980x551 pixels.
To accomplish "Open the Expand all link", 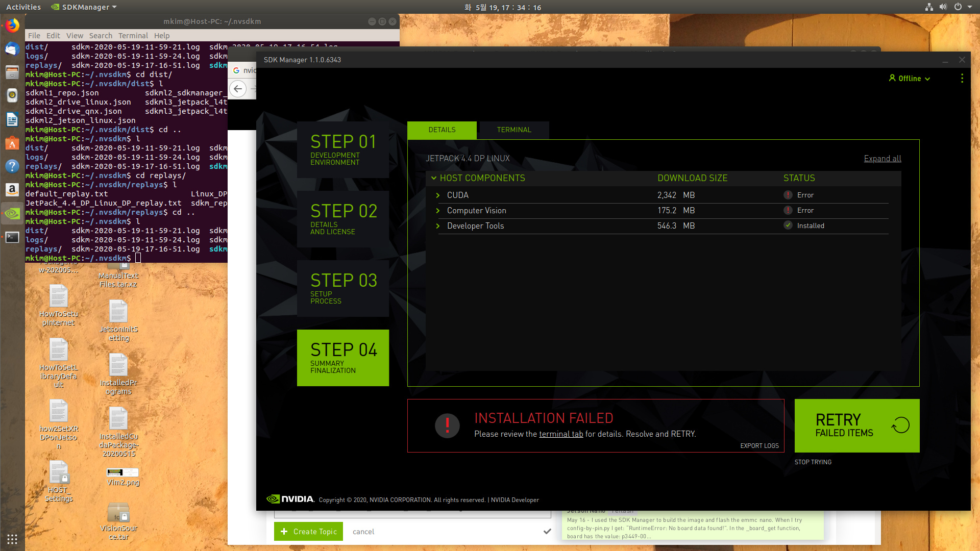I will click(882, 158).
